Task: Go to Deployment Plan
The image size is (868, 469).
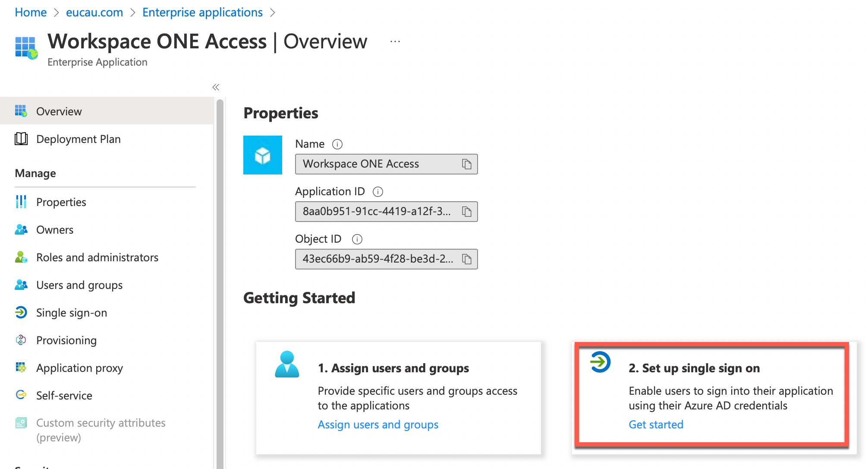Action: [78, 139]
